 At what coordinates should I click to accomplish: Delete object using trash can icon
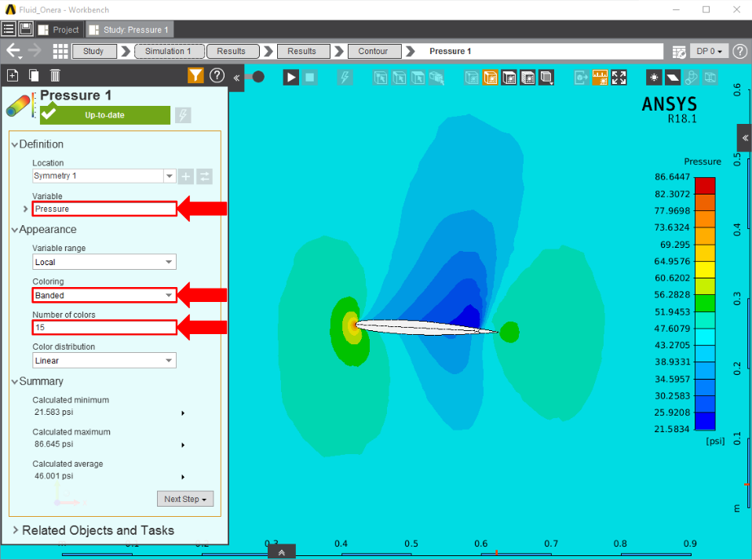(55, 75)
